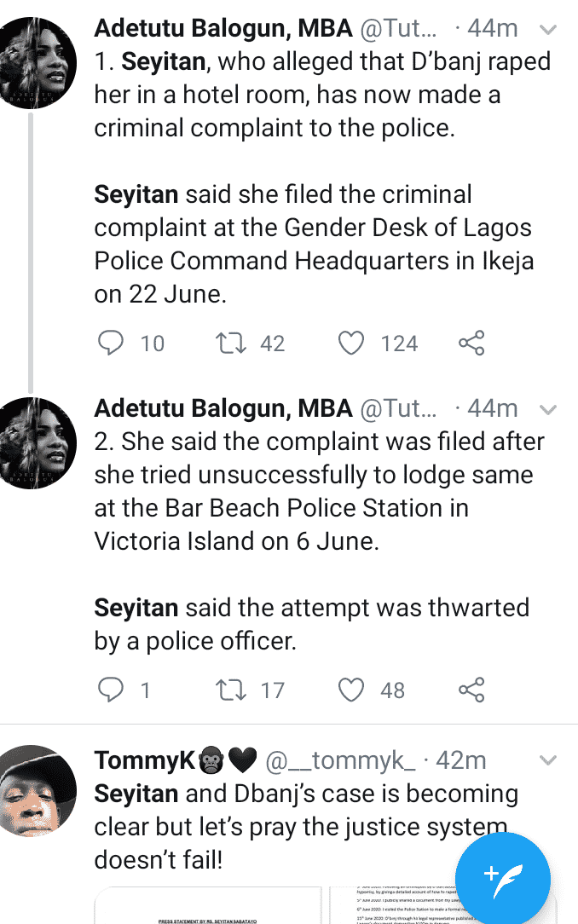The height and width of the screenshot is (924, 578).
Task: Reply to the first tweet about Seyitan's complaint
Action: pos(111,343)
